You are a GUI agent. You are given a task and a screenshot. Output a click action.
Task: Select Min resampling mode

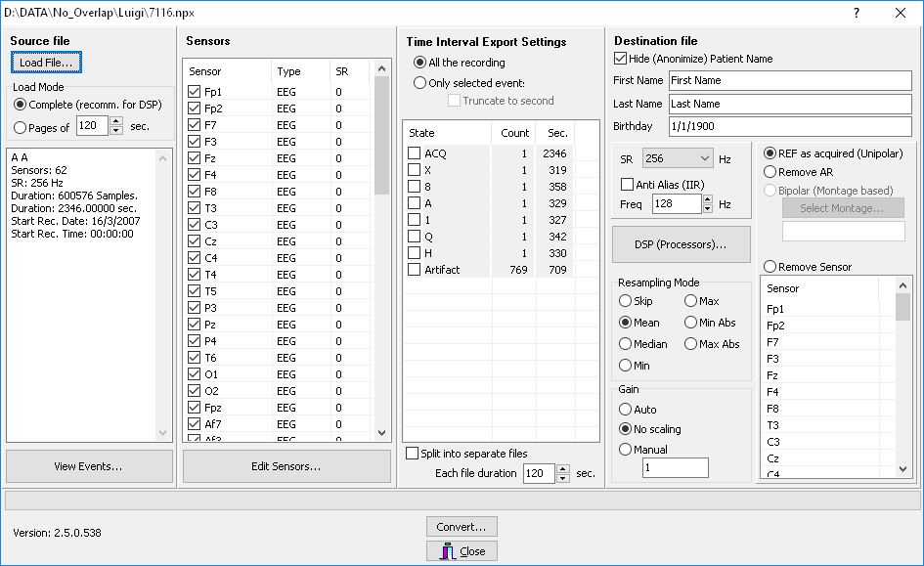tap(626, 366)
